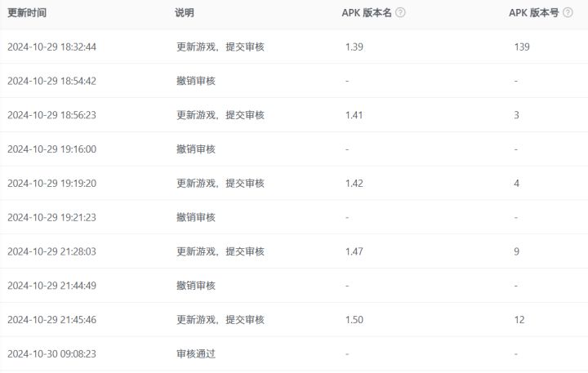The width and height of the screenshot is (588, 373).
Task: Click version name 1.50 cell
Action: coord(354,320)
